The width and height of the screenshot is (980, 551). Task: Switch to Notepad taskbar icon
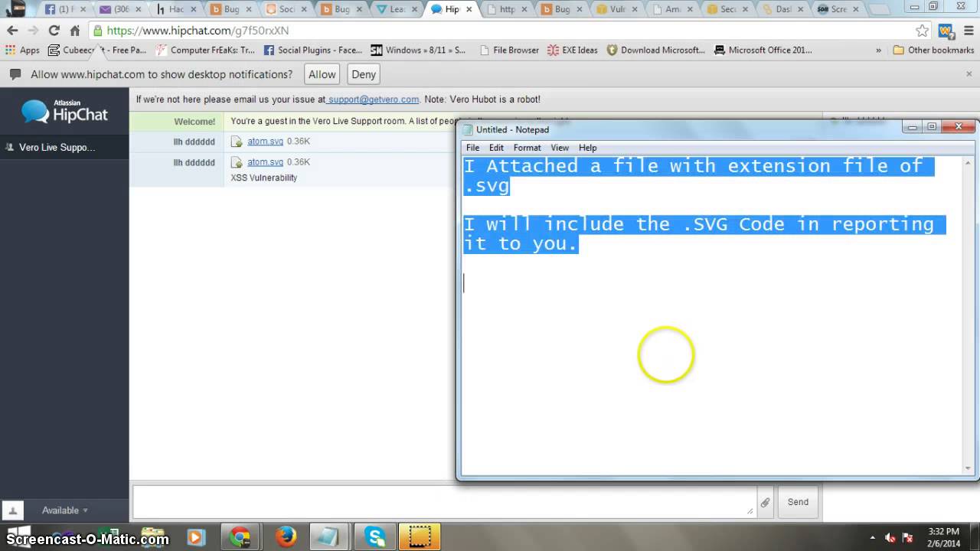[330, 537]
